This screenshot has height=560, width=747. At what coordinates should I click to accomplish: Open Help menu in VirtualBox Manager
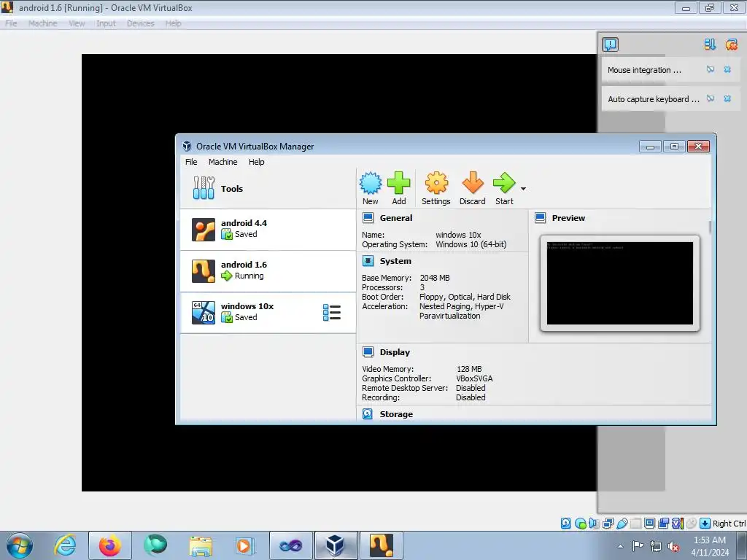point(256,162)
